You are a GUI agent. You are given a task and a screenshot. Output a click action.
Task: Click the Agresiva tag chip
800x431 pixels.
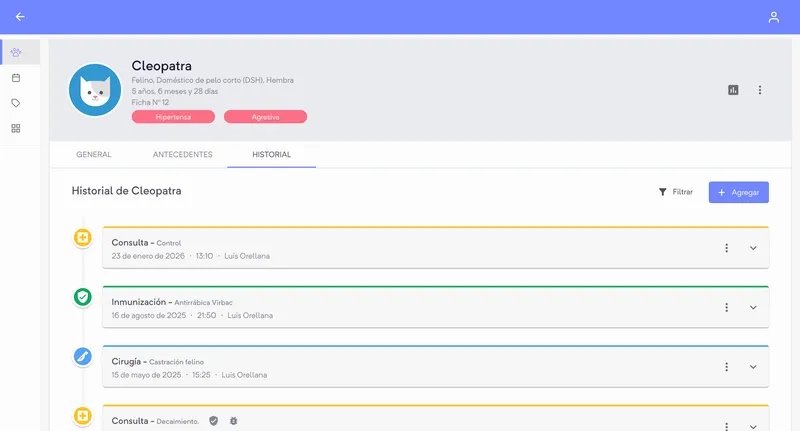[265, 117]
